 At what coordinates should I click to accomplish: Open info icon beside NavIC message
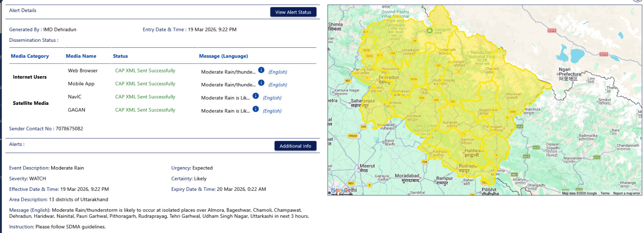256,96
